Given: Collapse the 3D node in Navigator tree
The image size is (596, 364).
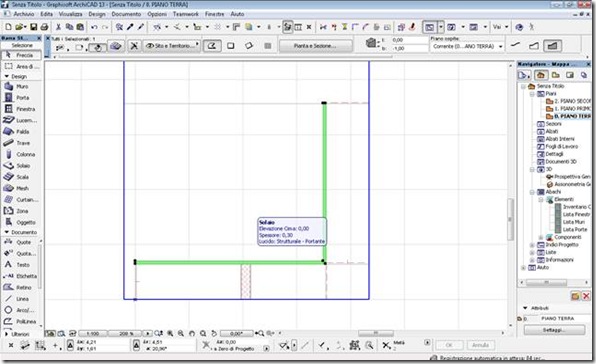Looking at the screenshot, I should (x=532, y=169).
